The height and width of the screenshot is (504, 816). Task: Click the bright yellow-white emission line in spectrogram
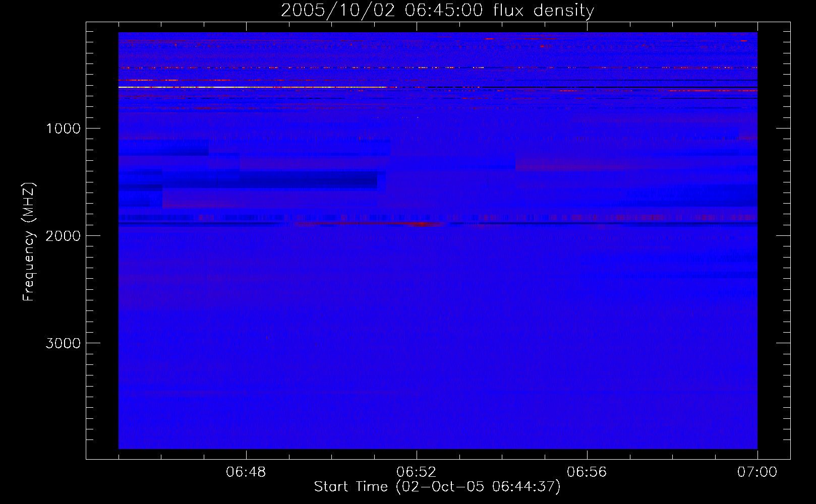pyautogui.click(x=252, y=87)
